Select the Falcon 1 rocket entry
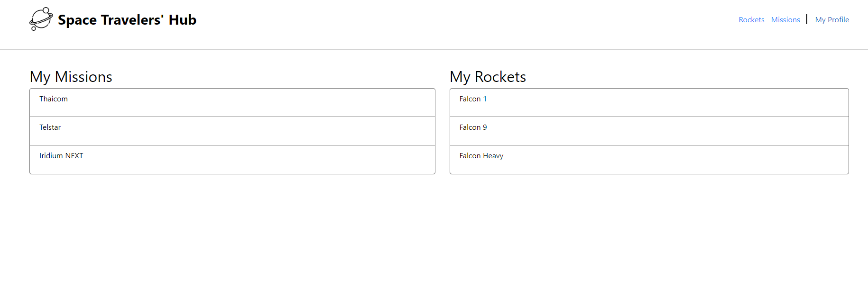 pos(473,99)
